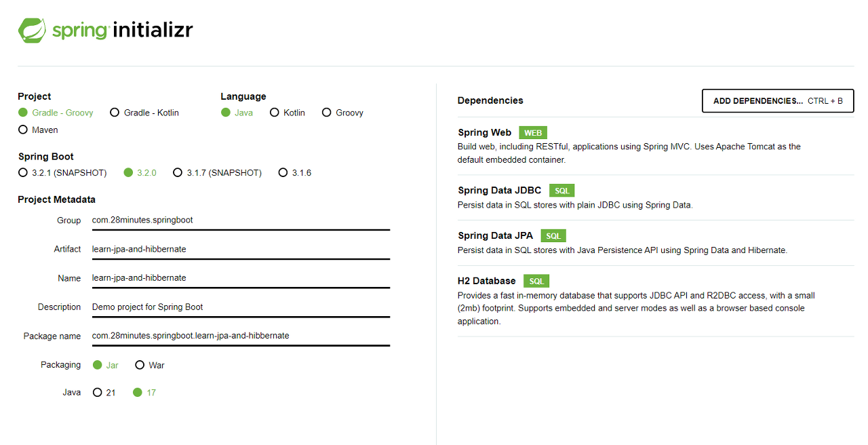Edit the Package name field

pyautogui.click(x=240, y=336)
